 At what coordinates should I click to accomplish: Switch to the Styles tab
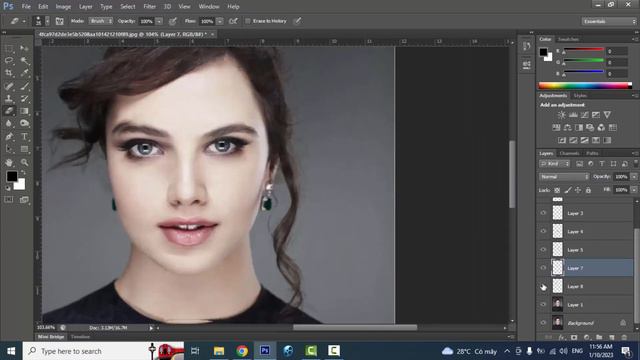(x=580, y=96)
